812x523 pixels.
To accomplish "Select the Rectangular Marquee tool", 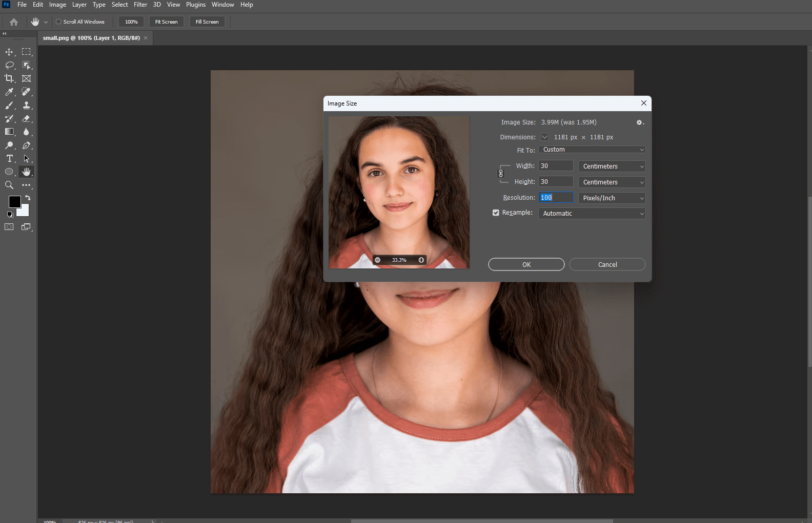I will pos(26,52).
